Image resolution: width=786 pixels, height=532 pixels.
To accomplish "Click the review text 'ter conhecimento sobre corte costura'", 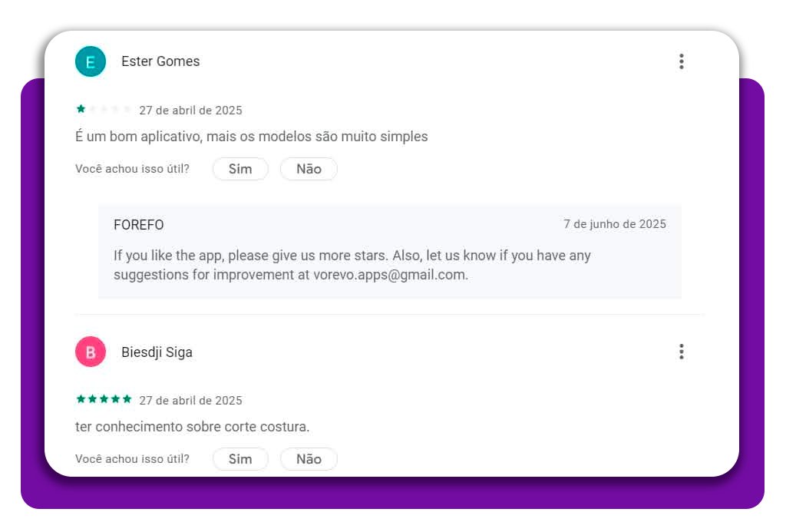I will pos(192,427).
